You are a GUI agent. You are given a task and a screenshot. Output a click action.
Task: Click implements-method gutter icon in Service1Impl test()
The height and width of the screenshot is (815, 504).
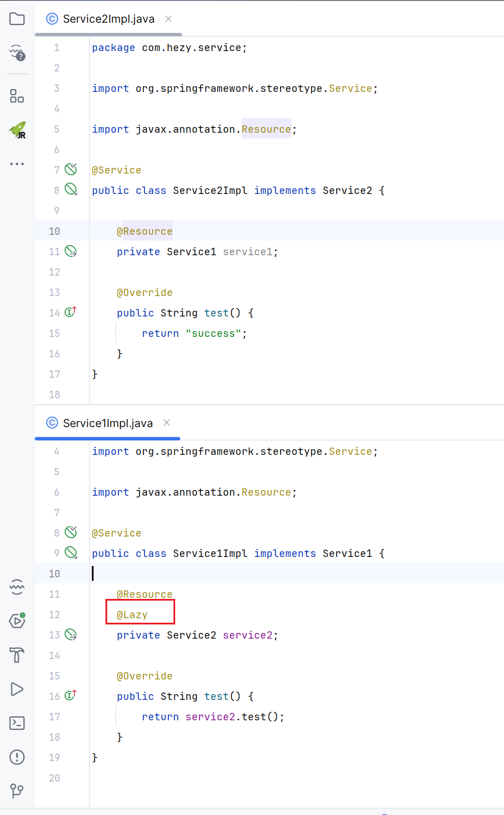(71, 695)
